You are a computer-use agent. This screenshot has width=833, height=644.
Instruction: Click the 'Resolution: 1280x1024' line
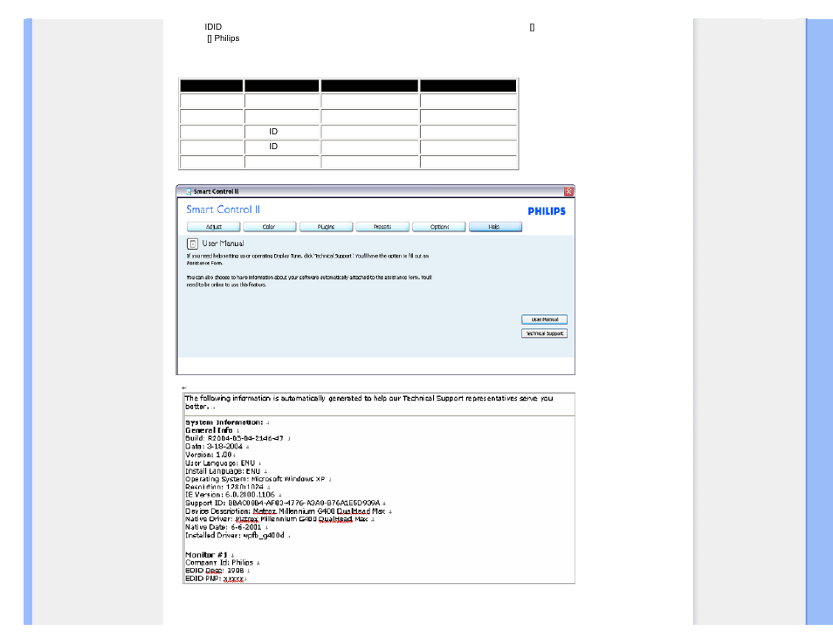[224, 487]
